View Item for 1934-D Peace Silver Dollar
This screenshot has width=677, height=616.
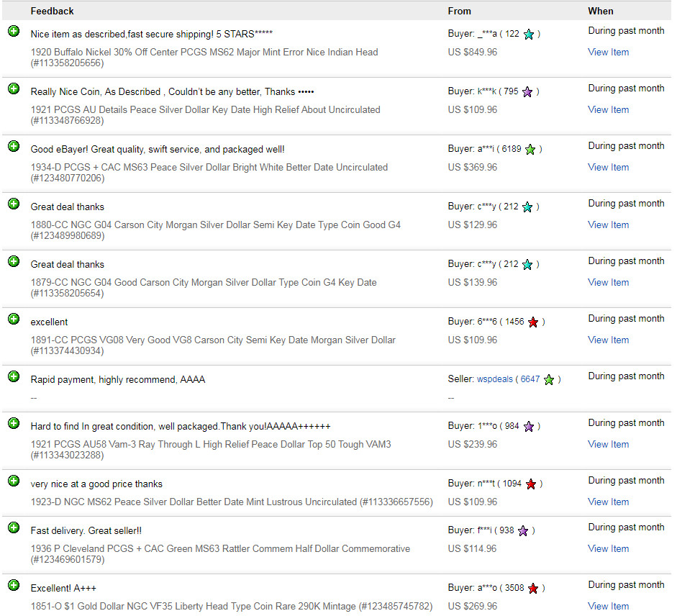tap(608, 167)
